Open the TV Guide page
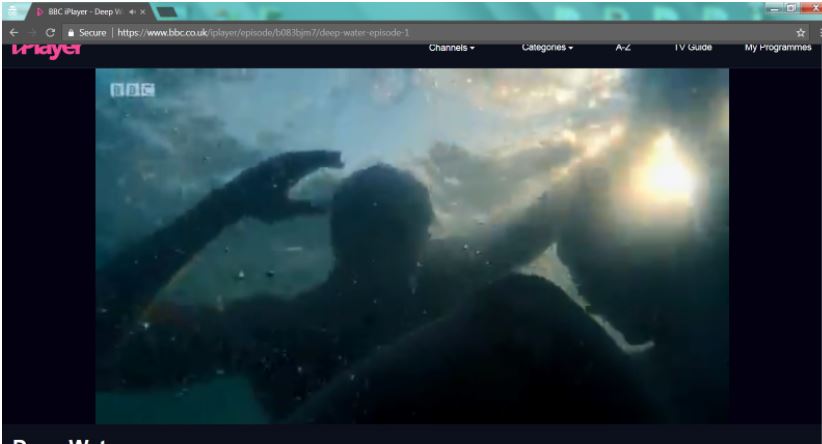Viewport: 822px width, 444px height. 693,48
